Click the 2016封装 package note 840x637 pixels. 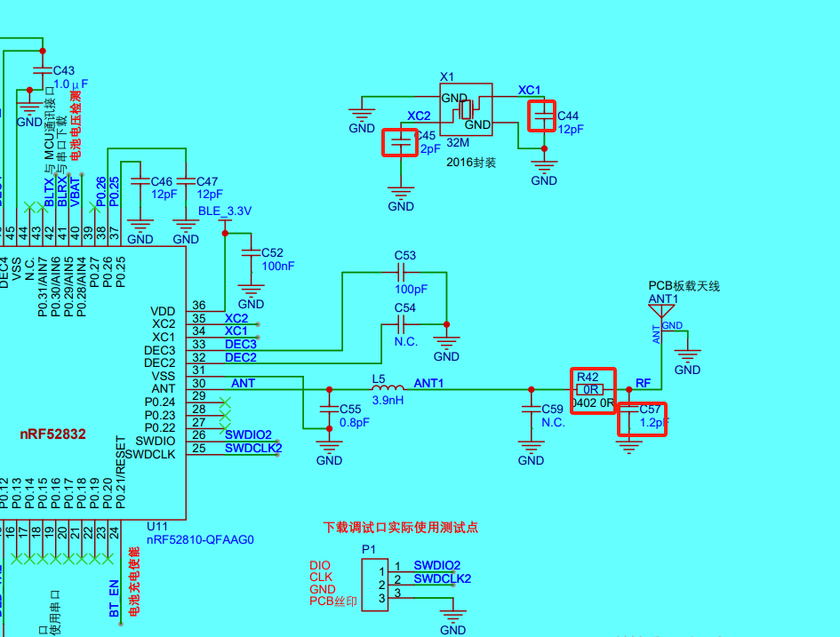pyautogui.click(x=471, y=163)
